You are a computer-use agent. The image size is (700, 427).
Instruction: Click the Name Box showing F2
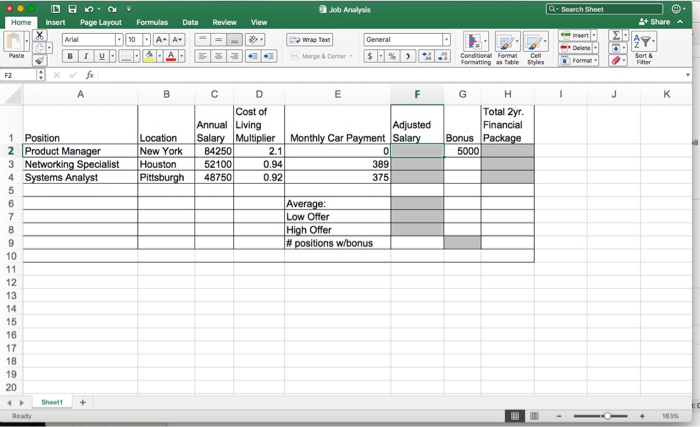click(x=20, y=75)
